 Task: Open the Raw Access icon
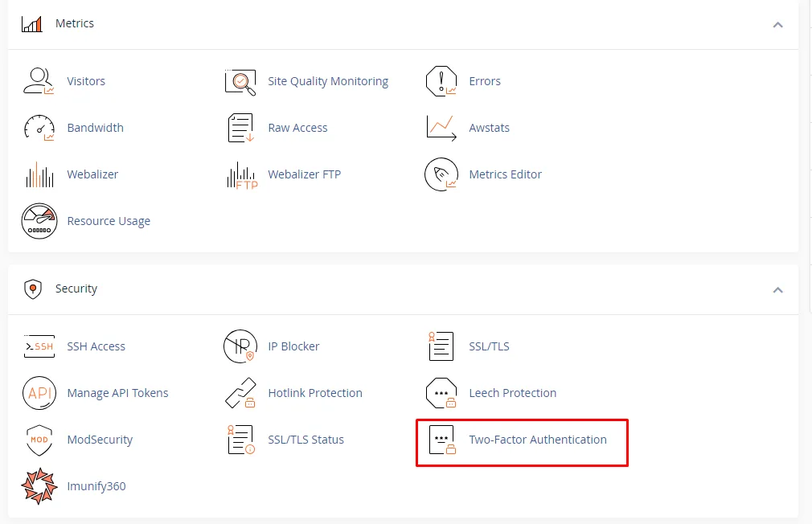(240, 128)
